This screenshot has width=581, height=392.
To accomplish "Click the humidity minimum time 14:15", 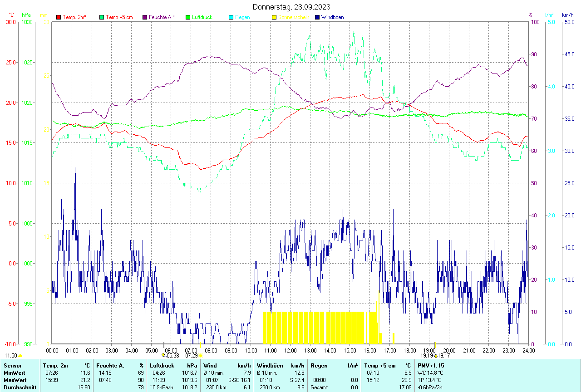I will click(x=105, y=373).
